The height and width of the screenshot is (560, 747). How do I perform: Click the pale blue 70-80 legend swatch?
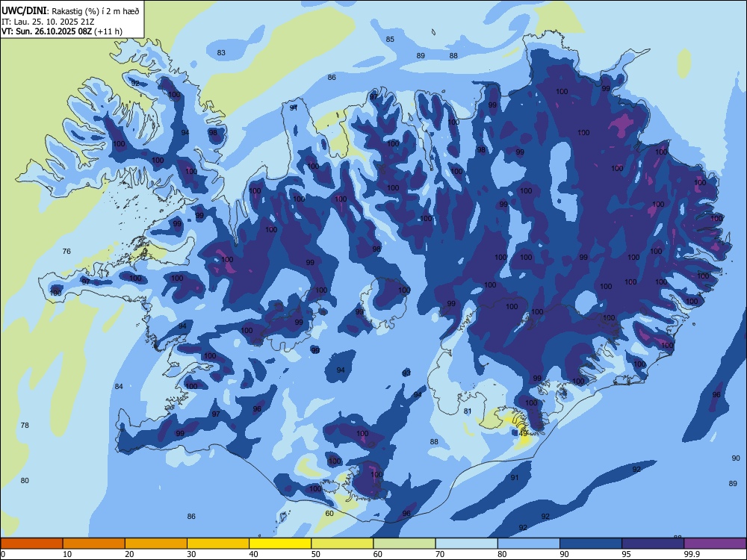coord(466,544)
